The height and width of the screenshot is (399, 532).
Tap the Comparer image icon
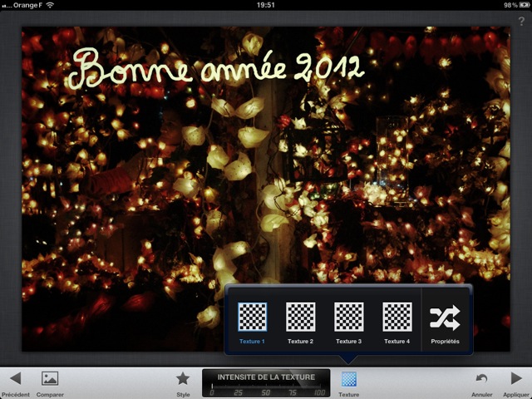(50, 379)
